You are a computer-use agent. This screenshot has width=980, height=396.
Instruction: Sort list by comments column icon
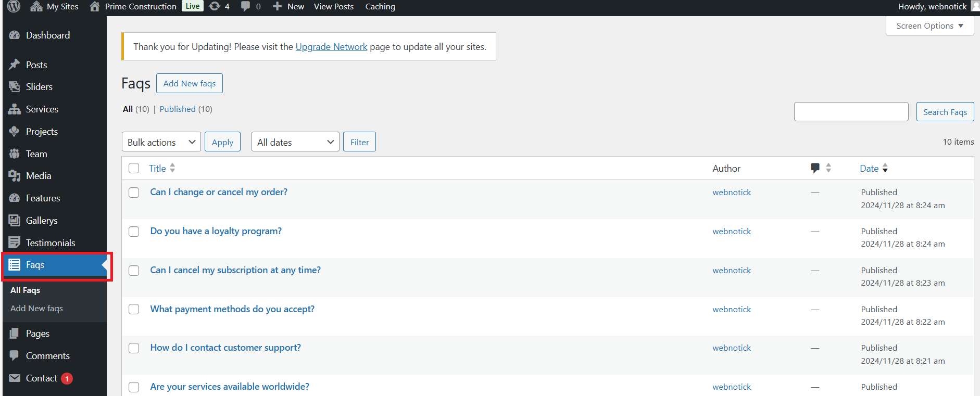click(815, 168)
